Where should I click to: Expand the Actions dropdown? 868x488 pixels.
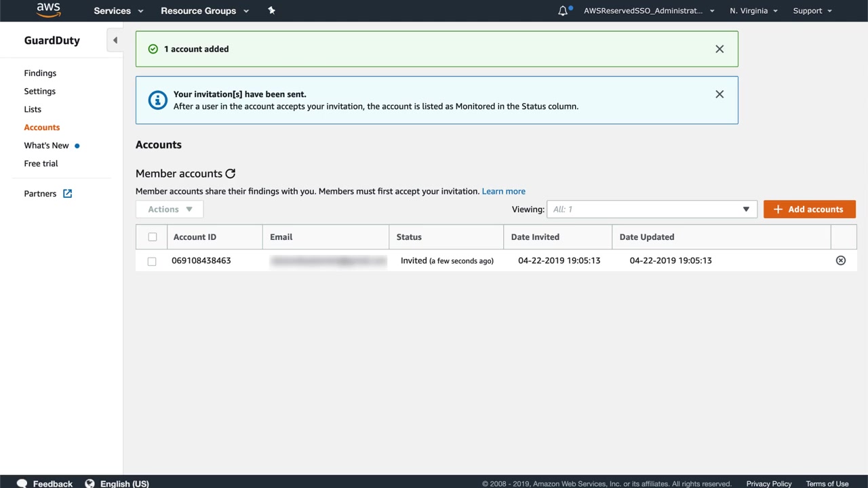[170, 209]
